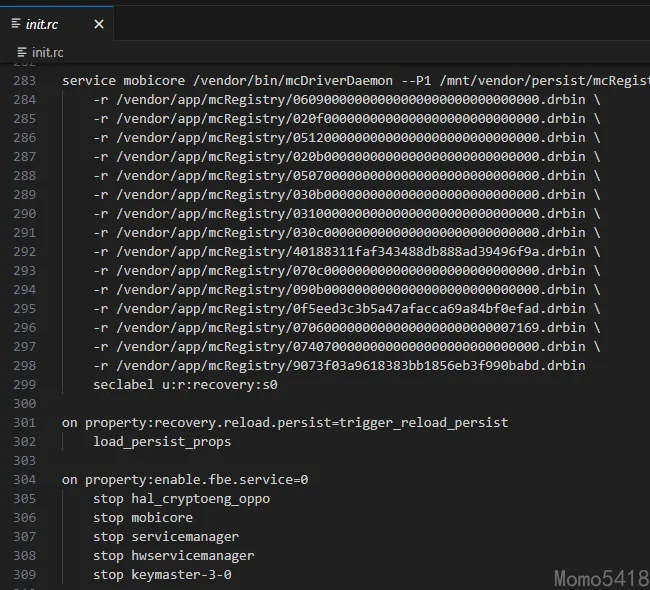This screenshot has width=650, height=590.
Task: Click the 'stop hwservicemanager' line
Action: [174, 555]
